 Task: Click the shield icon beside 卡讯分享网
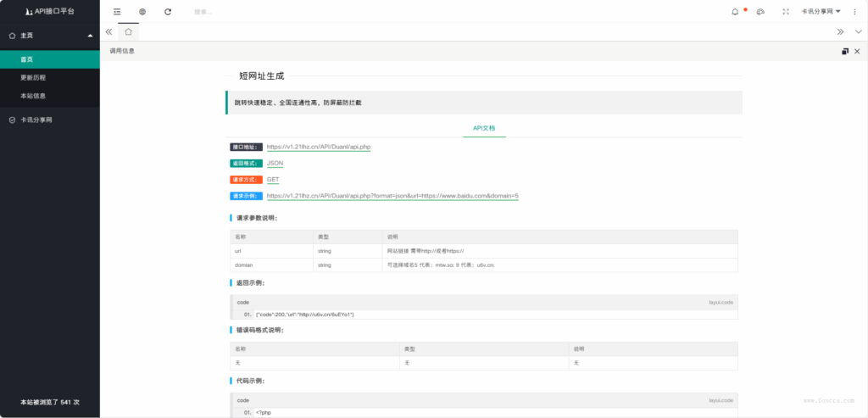click(12, 120)
